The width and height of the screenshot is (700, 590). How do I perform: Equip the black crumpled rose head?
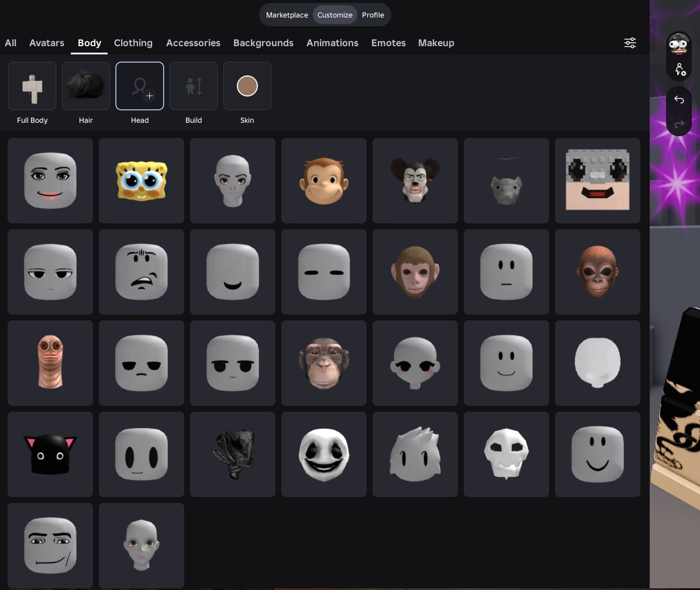tap(233, 454)
